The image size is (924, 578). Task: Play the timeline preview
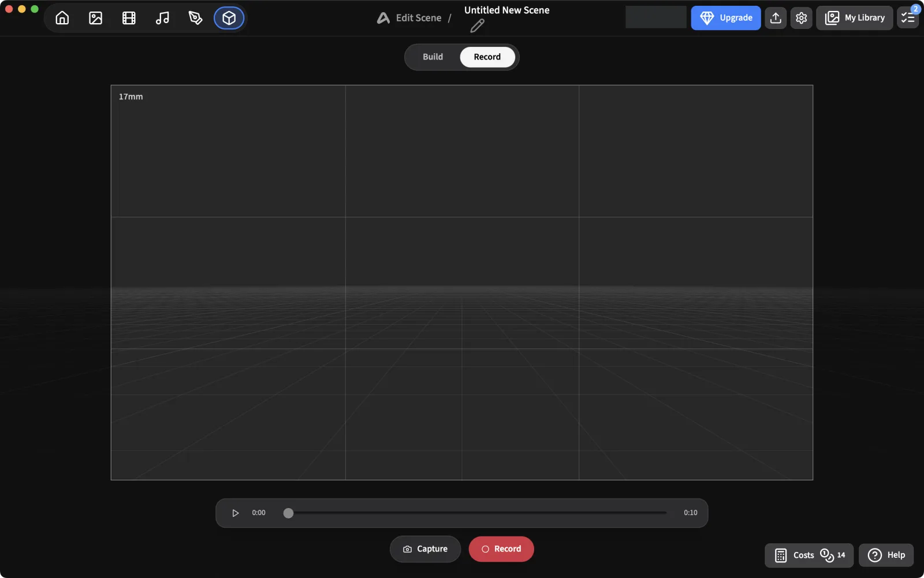pos(235,513)
